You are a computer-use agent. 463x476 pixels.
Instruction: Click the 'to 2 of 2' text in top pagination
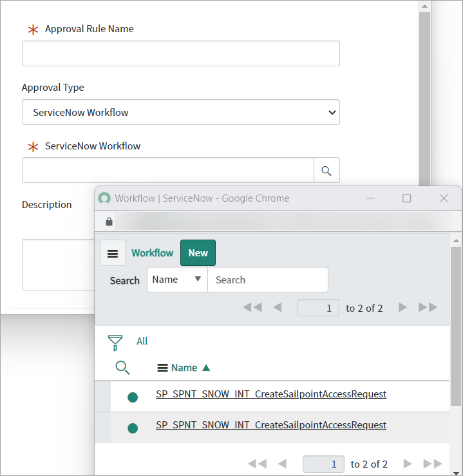click(x=364, y=308)
